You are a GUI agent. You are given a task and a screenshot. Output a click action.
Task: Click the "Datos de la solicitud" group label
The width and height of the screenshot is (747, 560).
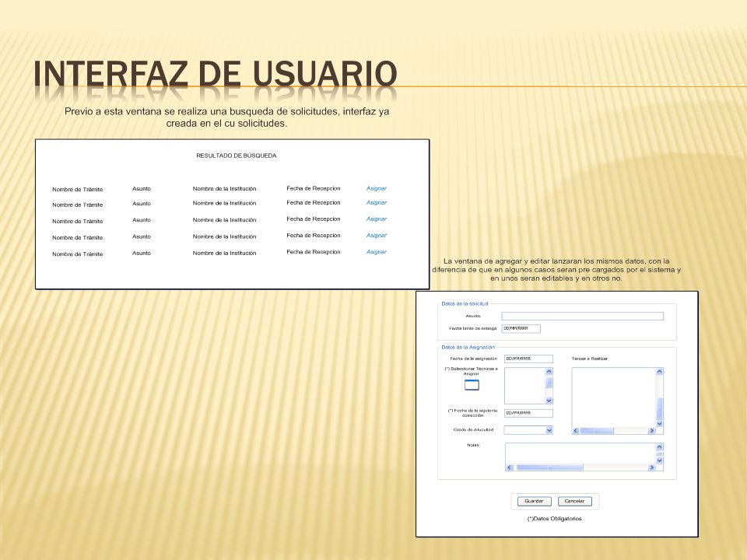(x=465, y=304)
